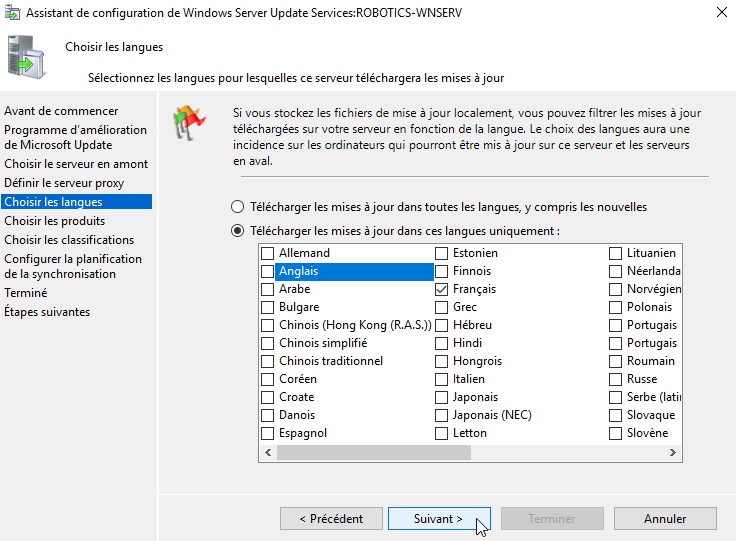Uncheck the Français language box
The image size is (736, 541).
(441, 289)
